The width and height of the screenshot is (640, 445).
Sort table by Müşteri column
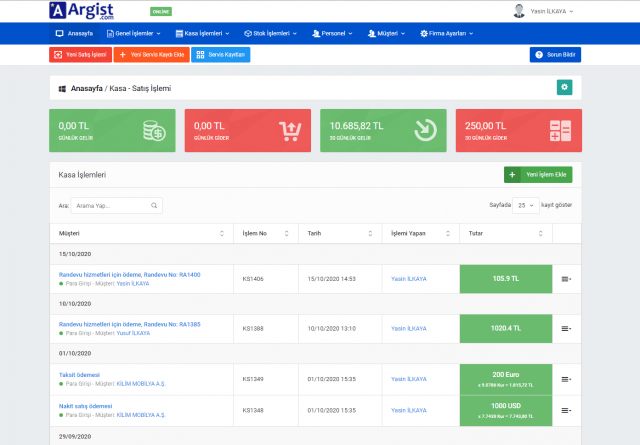(221, 233)
